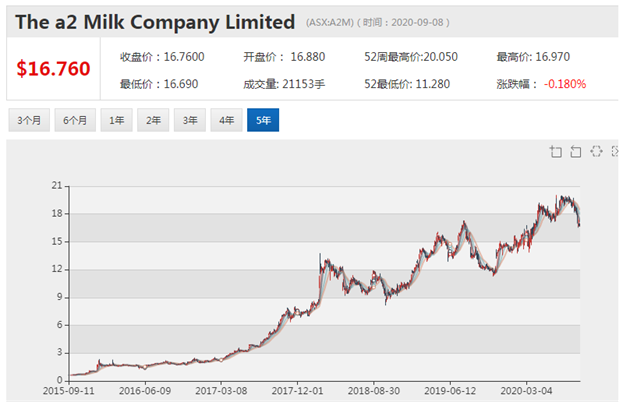Viewport: 623px width, 402px height.
Task: Click x-axis date label 2015-09-11
Action: pyautogui.click(x=69, y=391)
